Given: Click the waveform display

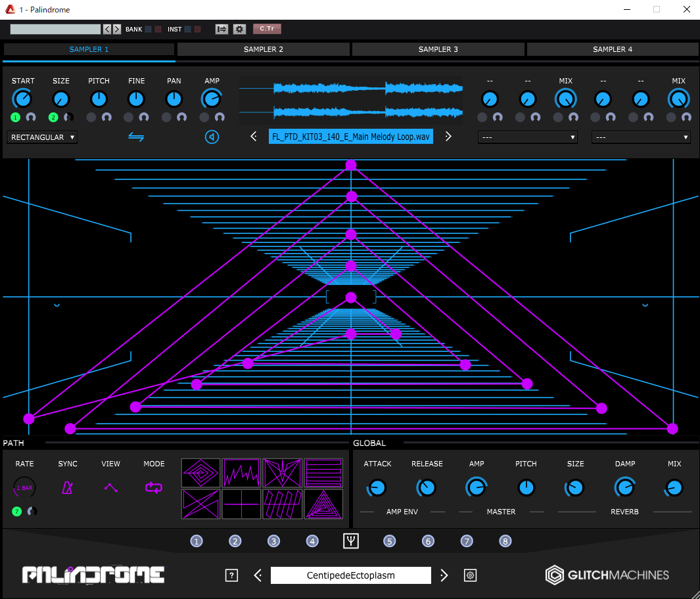Looking at the screenshot, I should [351, 100].
